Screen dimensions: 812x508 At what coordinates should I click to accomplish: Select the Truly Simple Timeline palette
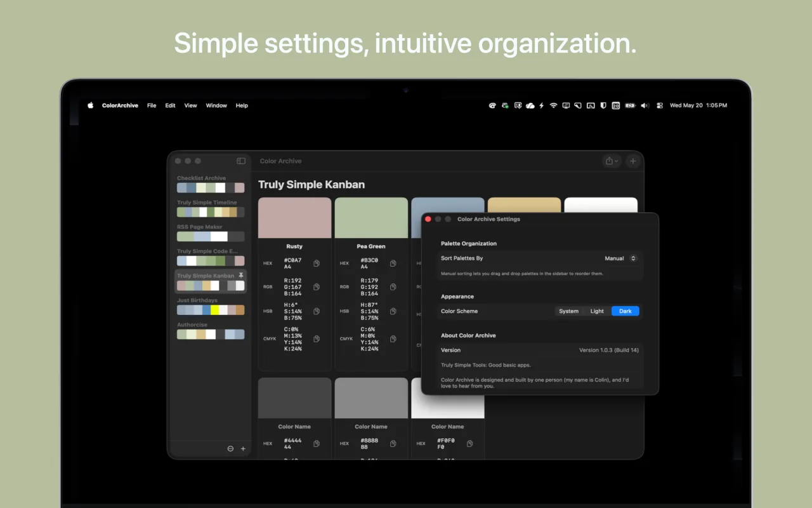pos(211,208)
